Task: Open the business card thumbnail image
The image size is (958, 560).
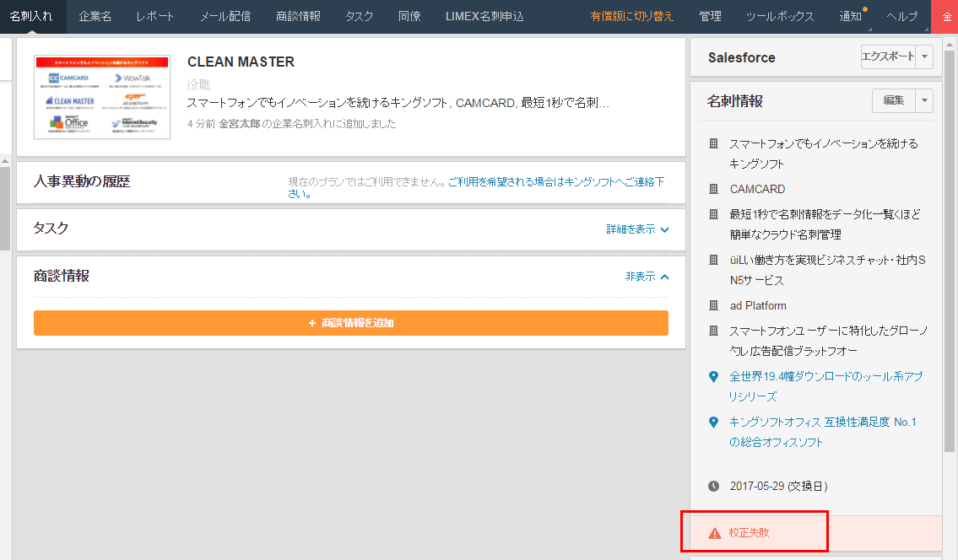Action: pyautogui.click(x=102, y=96)
